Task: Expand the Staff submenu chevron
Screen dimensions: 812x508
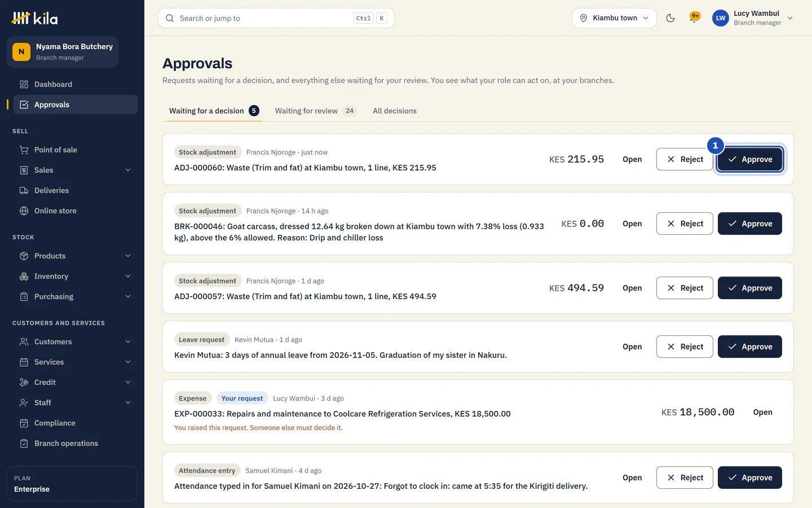Action: [128, 402]
